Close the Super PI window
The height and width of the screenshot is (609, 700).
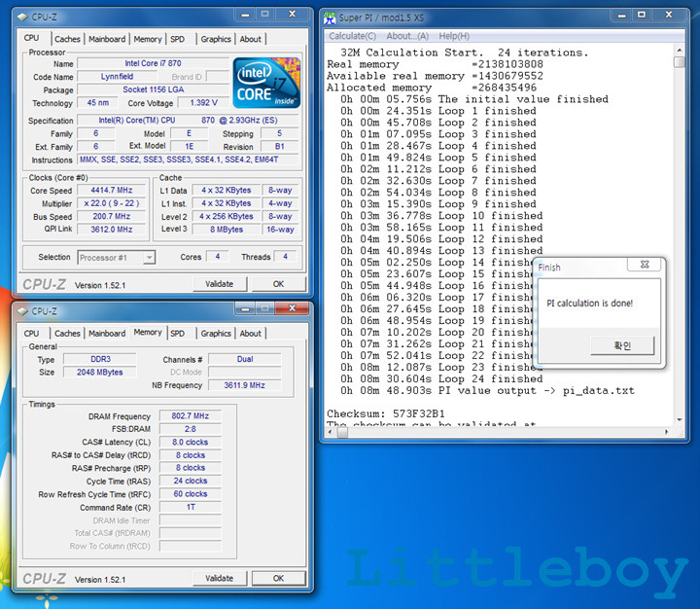(668, 16)
